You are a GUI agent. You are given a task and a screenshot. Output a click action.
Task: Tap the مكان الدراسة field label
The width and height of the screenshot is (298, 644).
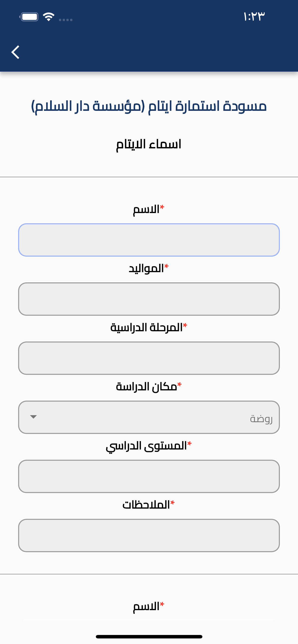point(149,386)
